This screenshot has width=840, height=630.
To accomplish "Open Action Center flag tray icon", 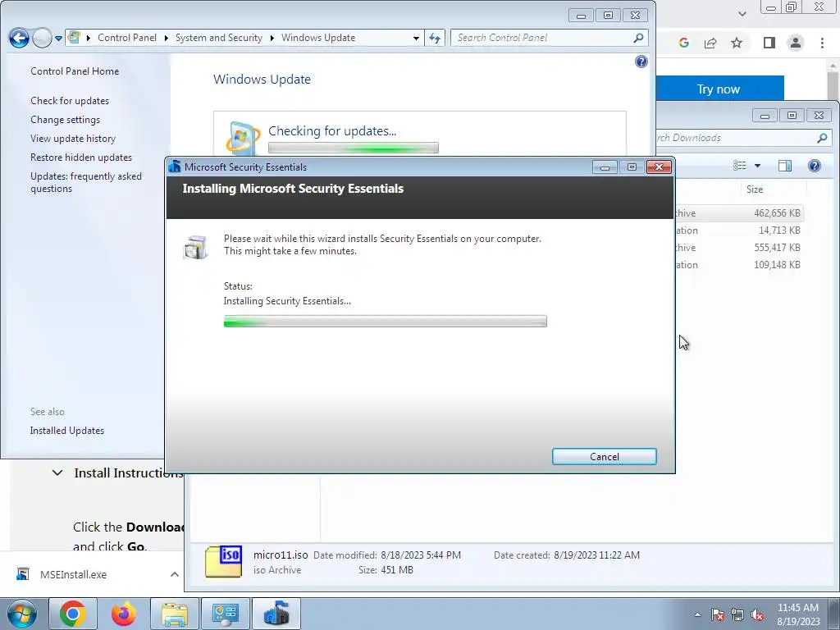I will pyautogui.click(x=718, y=614).
